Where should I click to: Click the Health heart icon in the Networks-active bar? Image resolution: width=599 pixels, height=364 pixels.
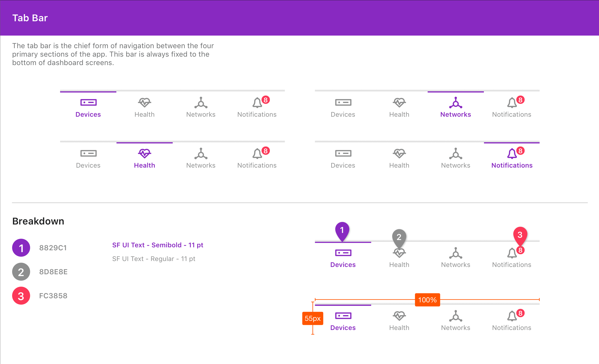399,103
